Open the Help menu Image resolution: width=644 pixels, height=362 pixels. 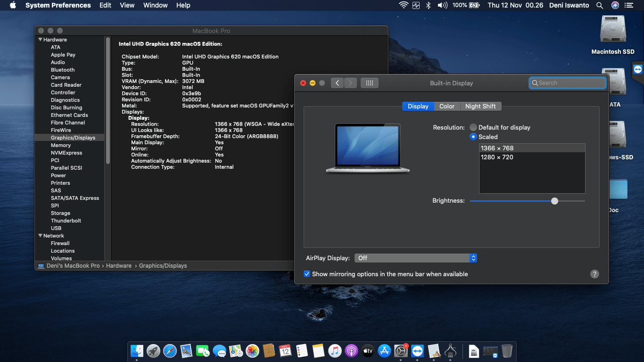pos(183,5)
